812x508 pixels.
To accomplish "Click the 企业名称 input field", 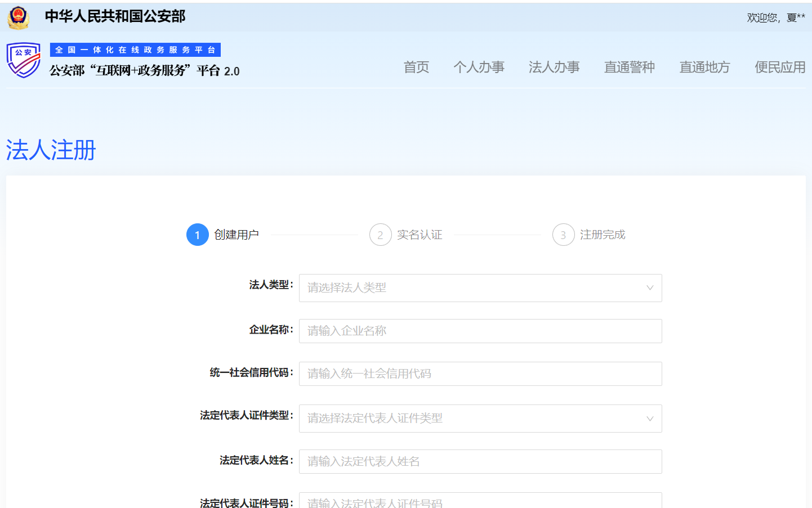I will coord(480,331).
